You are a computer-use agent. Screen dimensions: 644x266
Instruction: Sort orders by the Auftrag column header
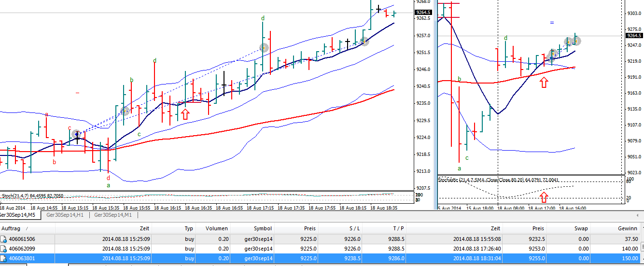14,228
